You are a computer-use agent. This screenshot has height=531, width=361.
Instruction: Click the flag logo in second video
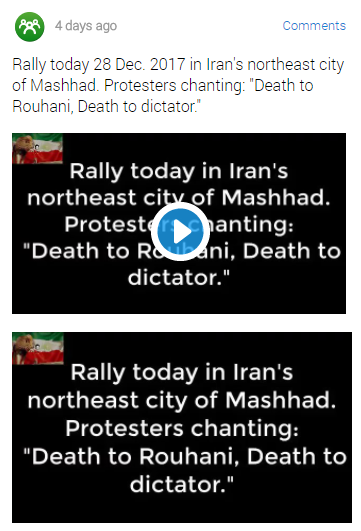pos(38,348)
